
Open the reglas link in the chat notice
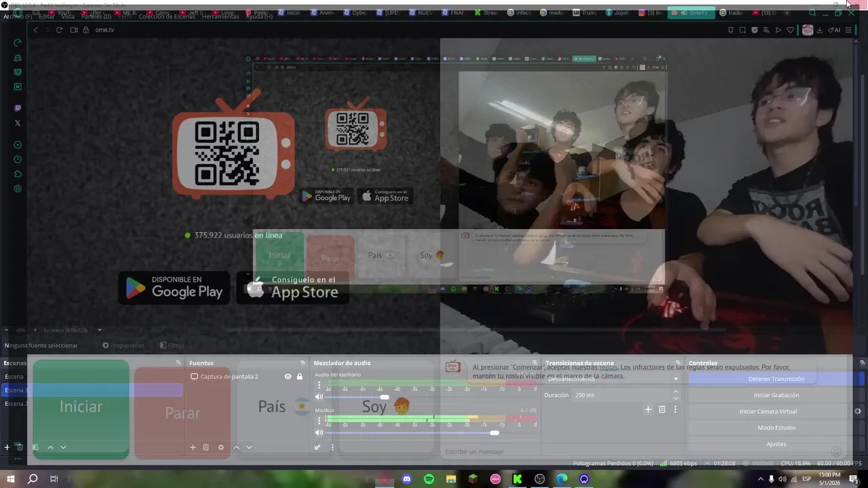coord(608,367)
